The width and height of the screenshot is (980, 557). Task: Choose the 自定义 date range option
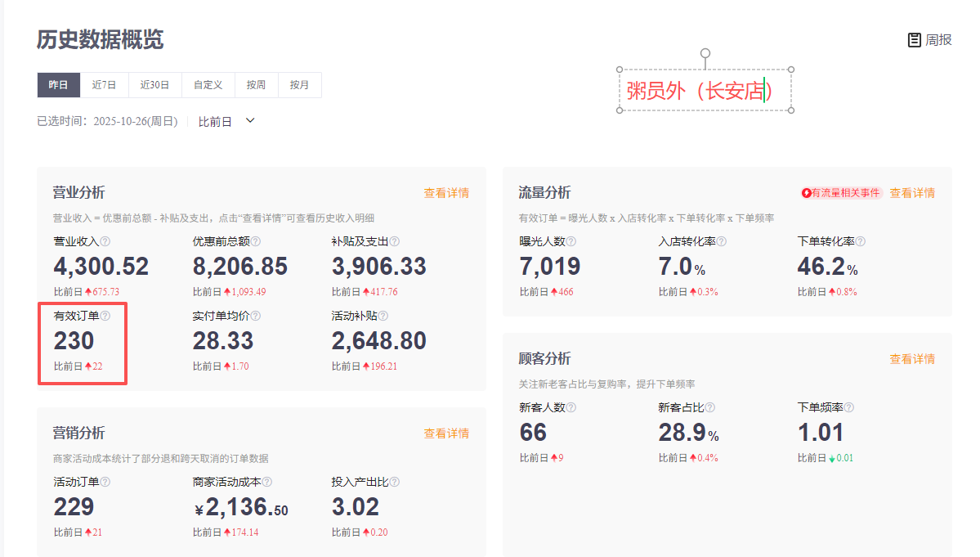[x=208, y=85]
